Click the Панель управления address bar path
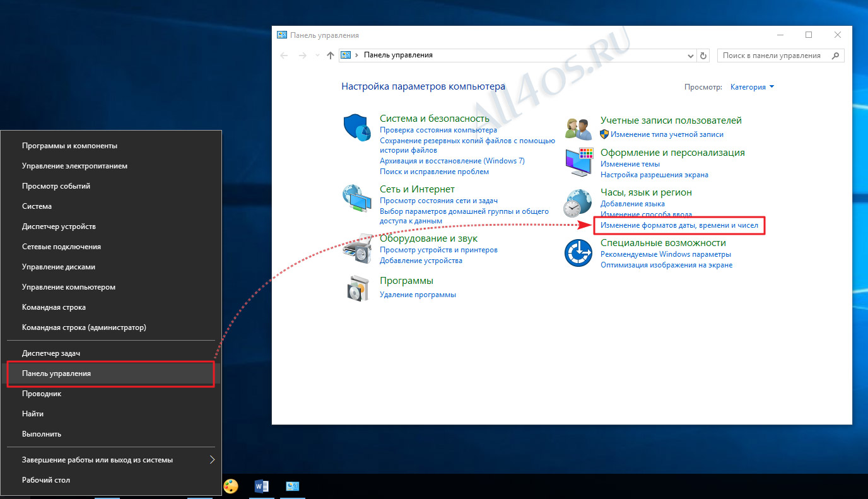The image size is (868, 499). [398, 56]
